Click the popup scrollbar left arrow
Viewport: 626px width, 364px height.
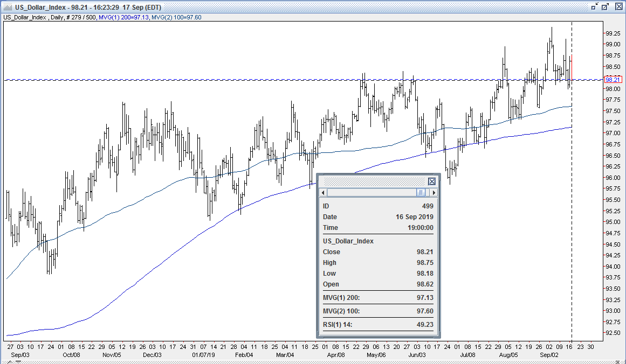tap(324, 193)
